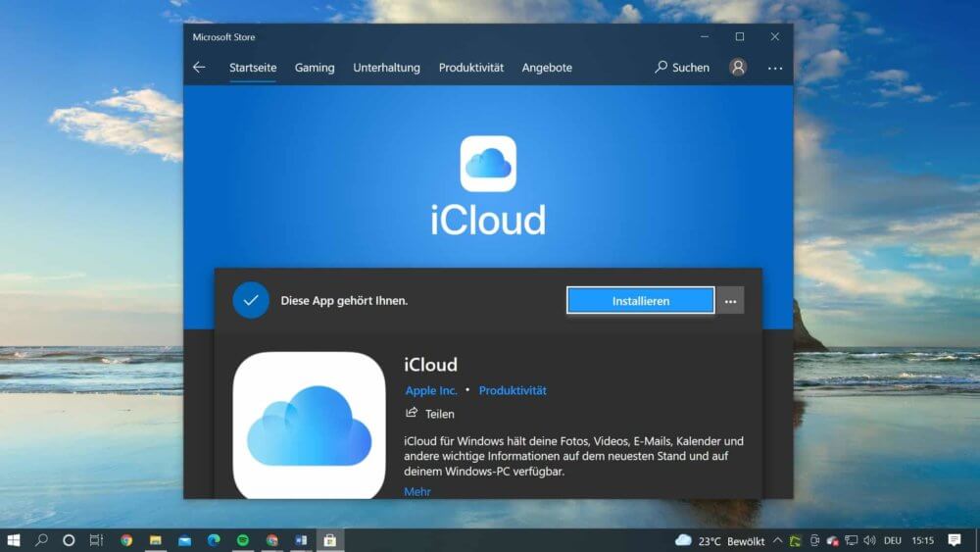Open the user account profile icon
Viewport: 980px width, 552px height.
(x=738, y=67)
